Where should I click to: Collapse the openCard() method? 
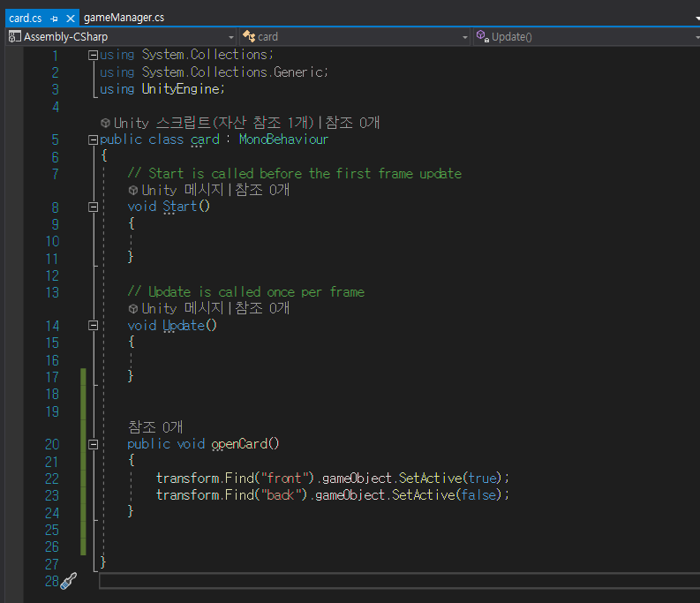coord(93,444)
